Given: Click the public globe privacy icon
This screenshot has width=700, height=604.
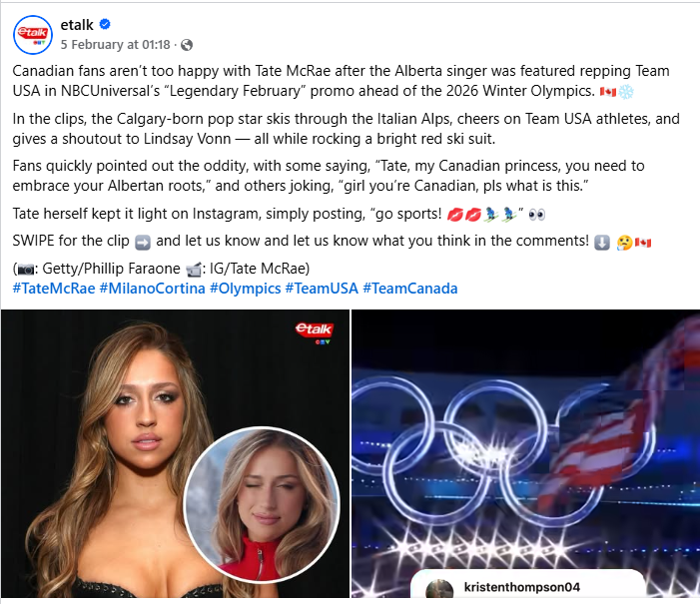Looking at the screenshot, I should [187, 45].
